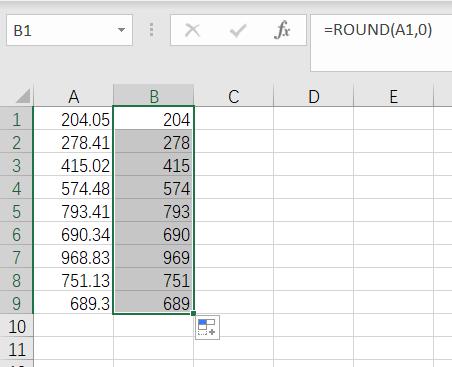Click cell containing 968.83
The image size is (452, 367).
click(73, 257)
